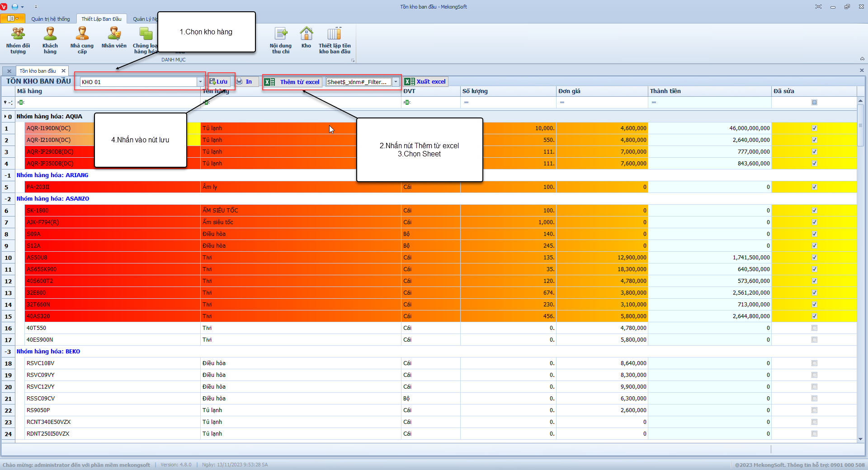Click the vertical scrollbar down arrow
Screen dimensions: 868x470
pyautogui.click(x=860, y=439)
